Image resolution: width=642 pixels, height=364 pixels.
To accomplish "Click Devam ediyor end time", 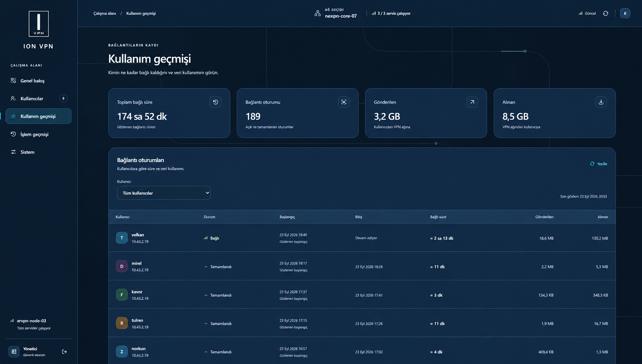I will pyautogui.click(x=366, y=238).
